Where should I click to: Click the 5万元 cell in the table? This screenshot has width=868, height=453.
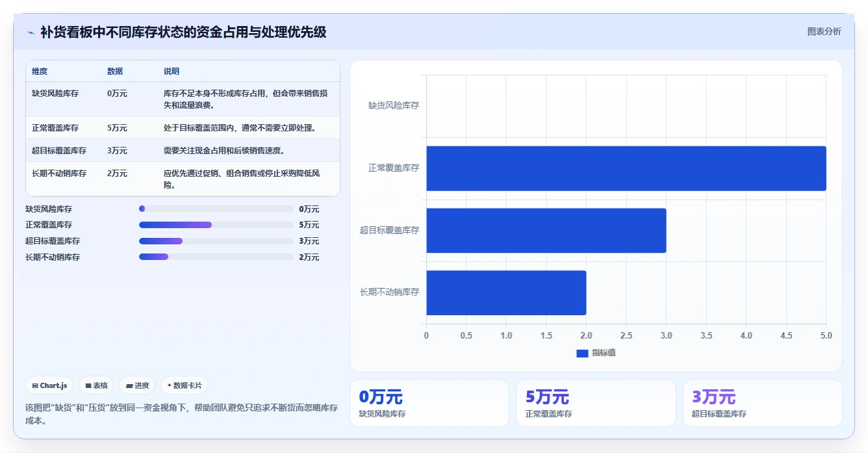pos(118,128)
